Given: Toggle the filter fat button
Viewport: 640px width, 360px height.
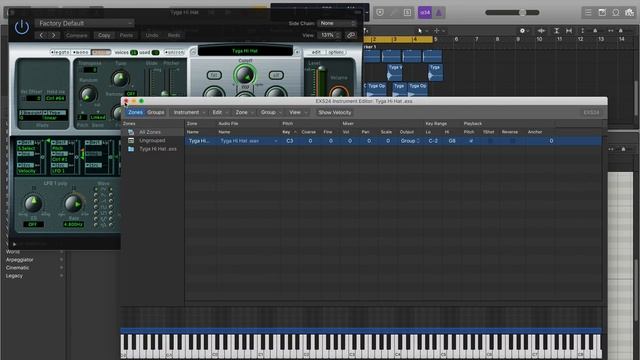Looking at the screenshot, I should [214, 75].
